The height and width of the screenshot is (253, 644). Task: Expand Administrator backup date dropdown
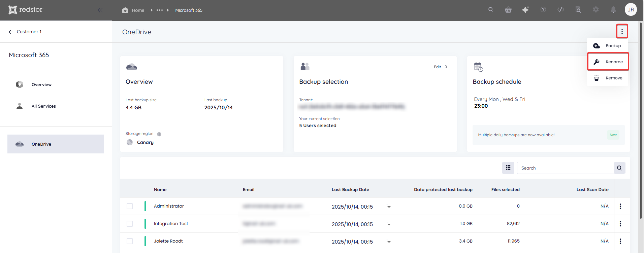[x=389, y=207]
